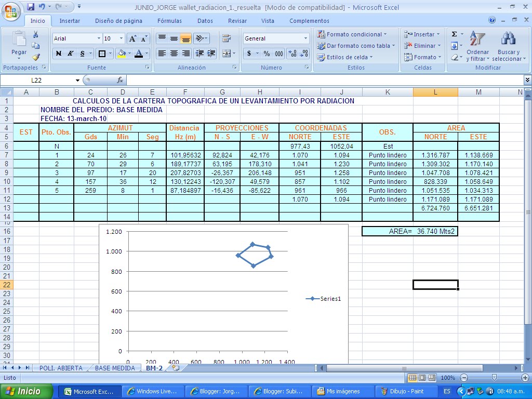Click the insert function fx button
The height and width of the screenshot is (399, 532).
[120, 81]
